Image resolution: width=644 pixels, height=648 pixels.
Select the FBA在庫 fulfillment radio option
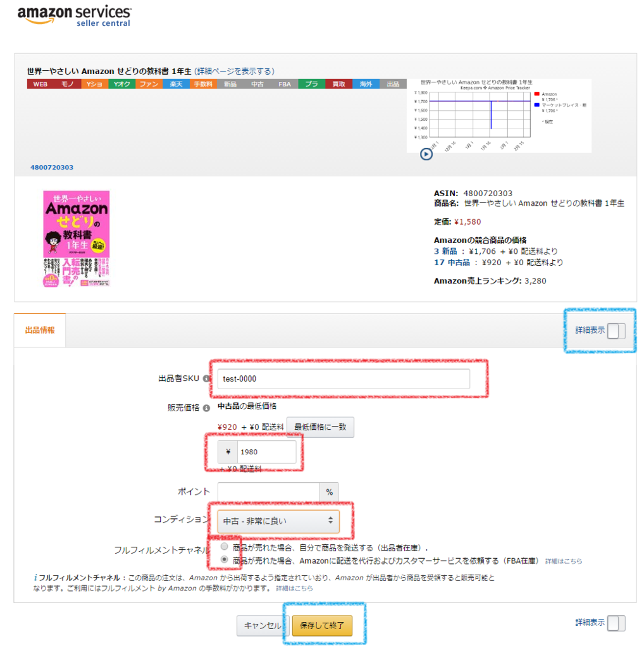[x=225, y=559]
